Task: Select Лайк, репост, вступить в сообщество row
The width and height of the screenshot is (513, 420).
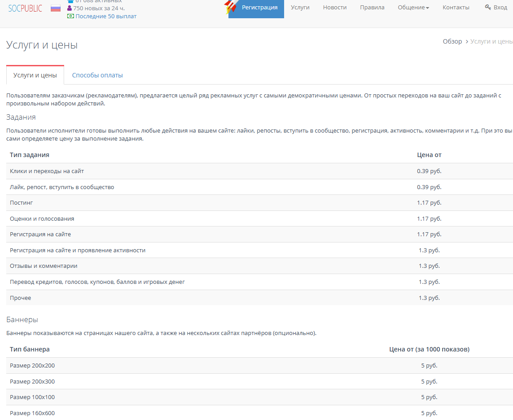Action: pos(260,187)
